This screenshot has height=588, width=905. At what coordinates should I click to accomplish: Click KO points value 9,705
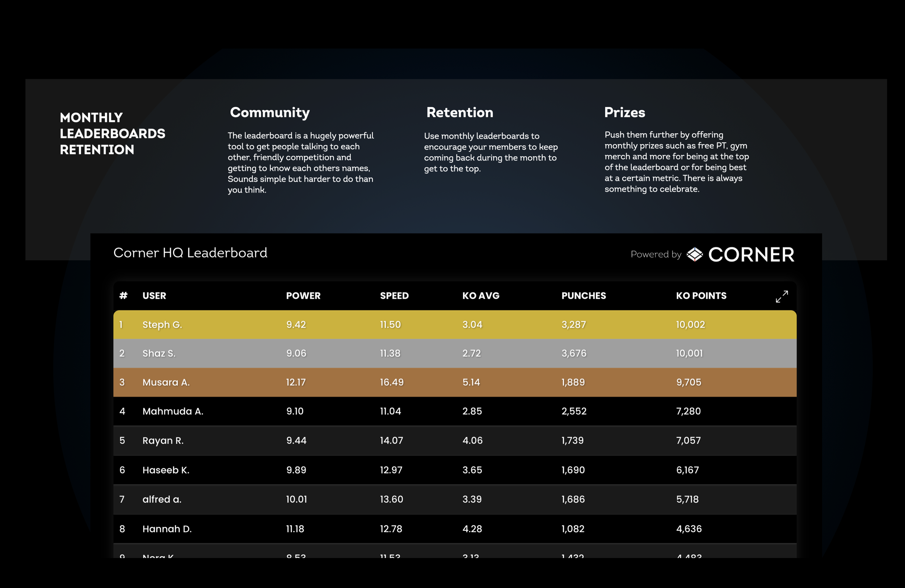pyautogui.click(x=689, y=382)
